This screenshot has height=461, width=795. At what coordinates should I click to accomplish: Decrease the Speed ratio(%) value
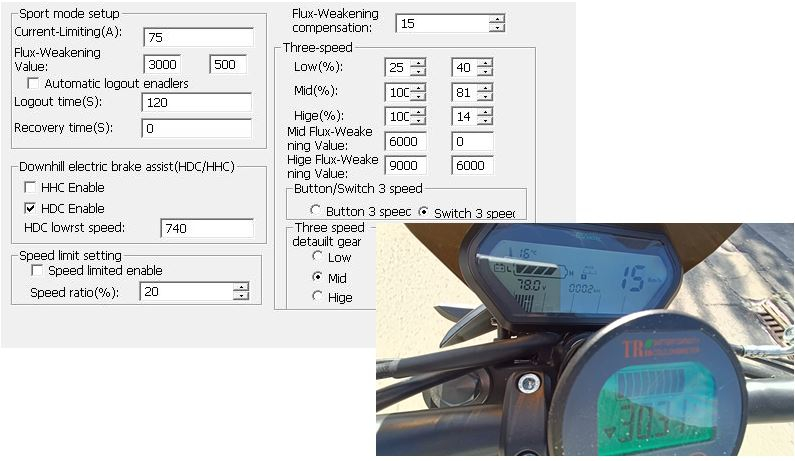[240, 296]
